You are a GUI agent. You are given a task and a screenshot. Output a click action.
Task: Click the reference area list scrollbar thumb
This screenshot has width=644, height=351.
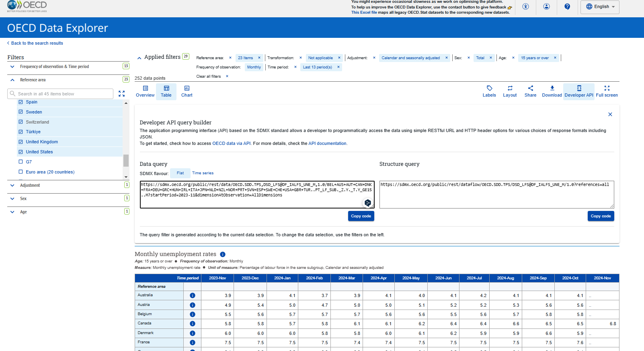126,160
